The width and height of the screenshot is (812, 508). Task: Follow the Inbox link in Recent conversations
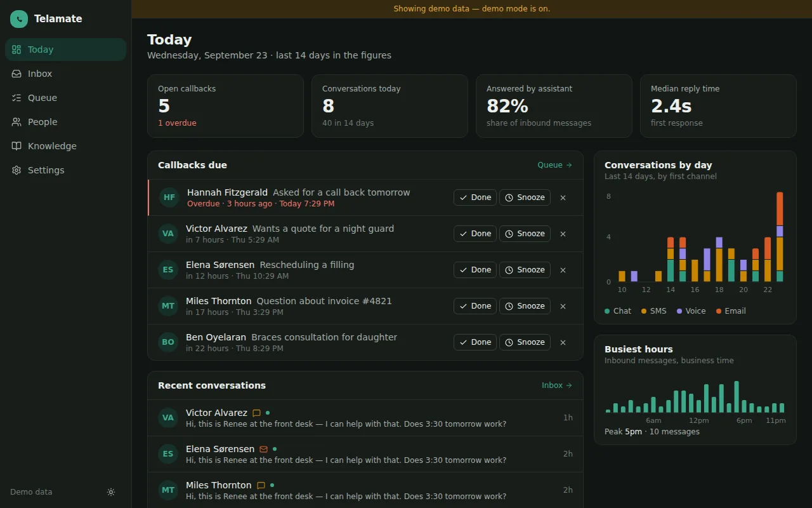pos(557,385)
